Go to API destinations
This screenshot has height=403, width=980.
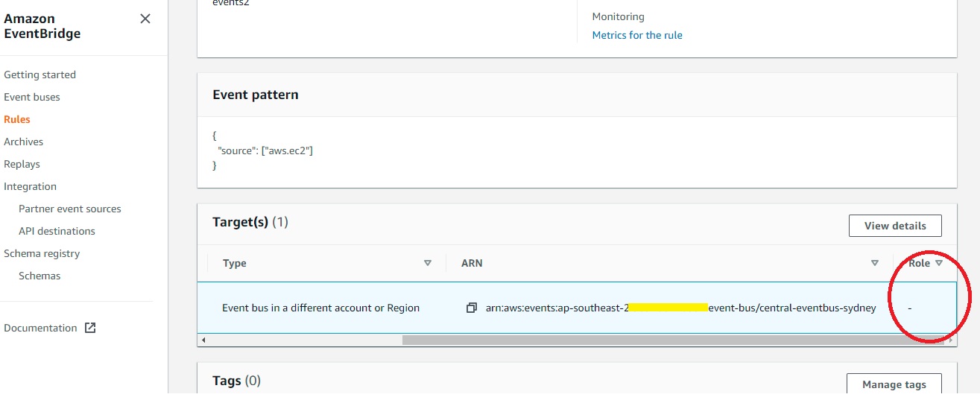57,231
